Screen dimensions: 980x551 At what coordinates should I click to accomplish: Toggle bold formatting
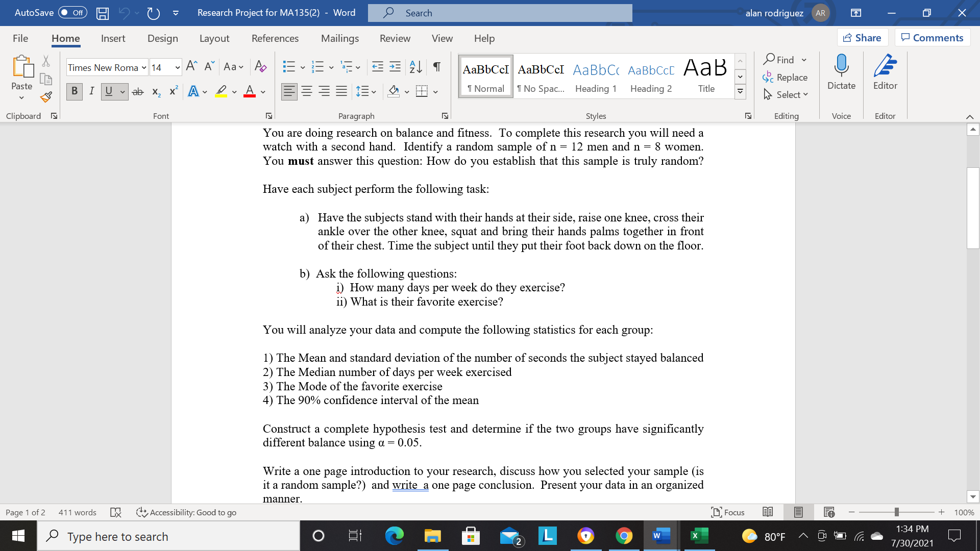pyautogui.click(x=74, y=91)
